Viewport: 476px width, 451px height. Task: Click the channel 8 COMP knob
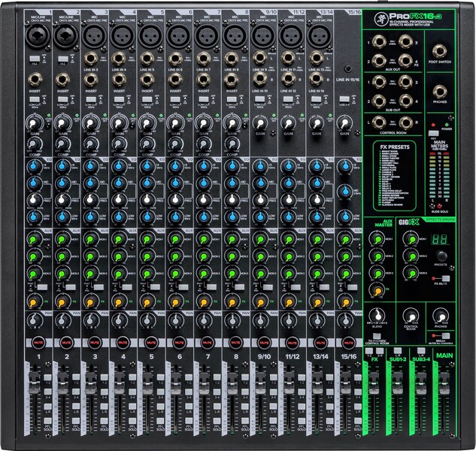232,144
